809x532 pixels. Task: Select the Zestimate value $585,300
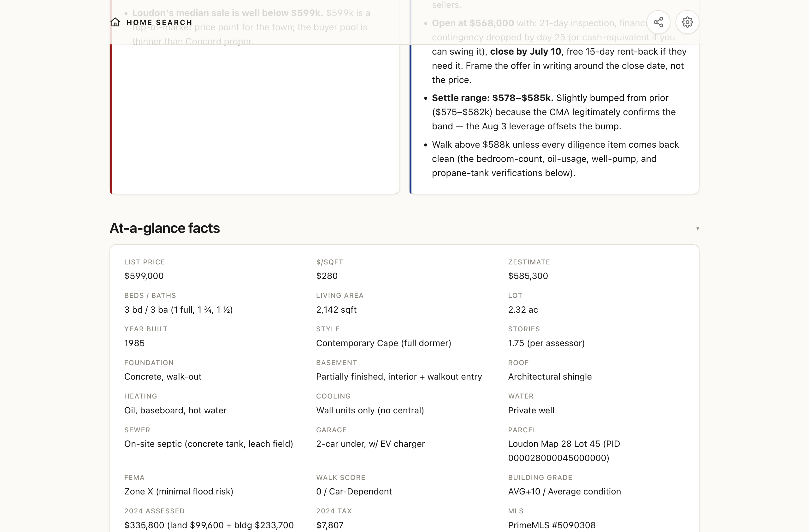(x=528, y=276)
